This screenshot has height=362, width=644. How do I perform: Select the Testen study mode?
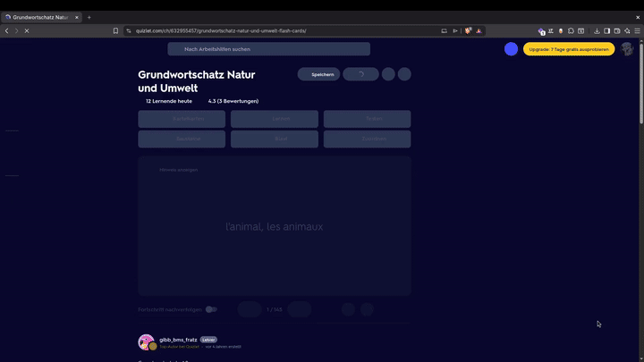[368, 119]
